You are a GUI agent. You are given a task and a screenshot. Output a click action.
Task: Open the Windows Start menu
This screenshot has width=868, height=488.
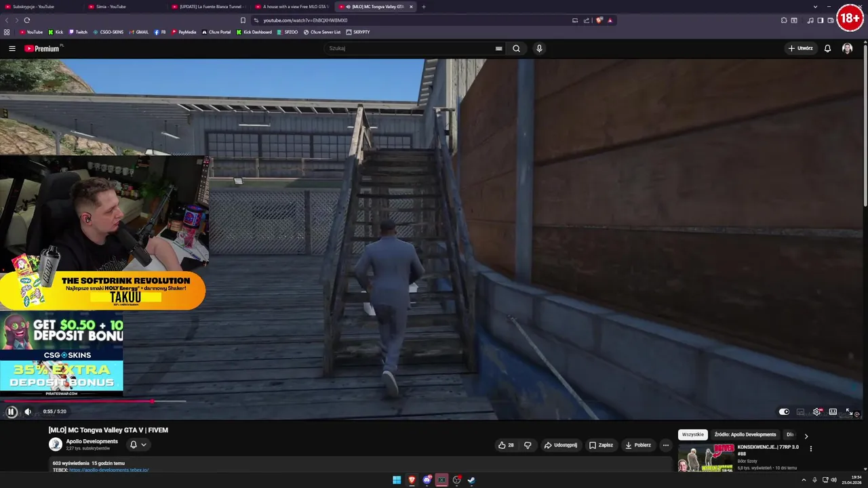(x=397, y=480)
